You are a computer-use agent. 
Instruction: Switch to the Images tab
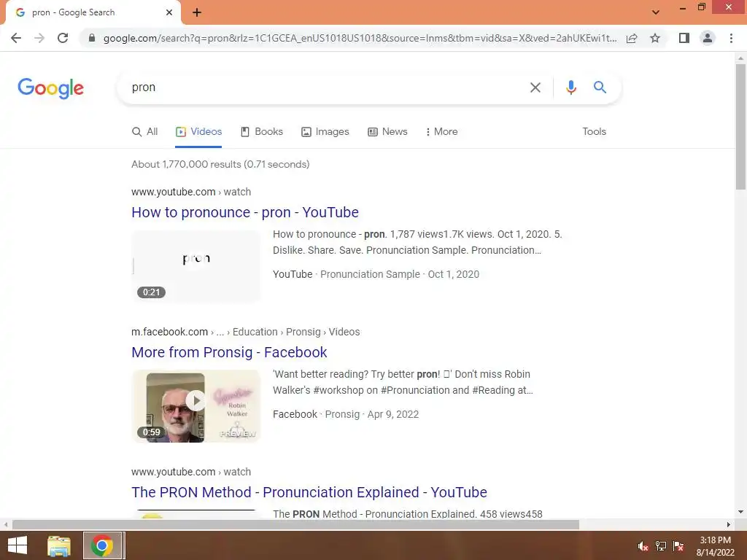click(x=325, y=132)
